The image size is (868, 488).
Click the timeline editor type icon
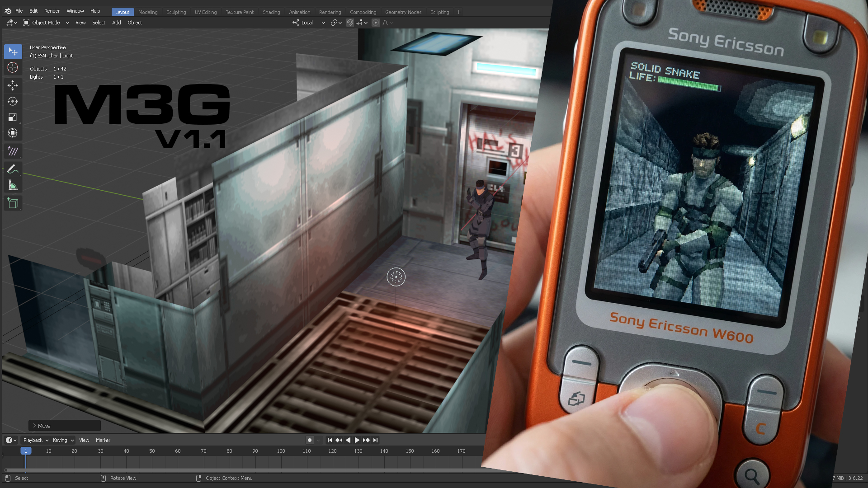click(8, 440)
